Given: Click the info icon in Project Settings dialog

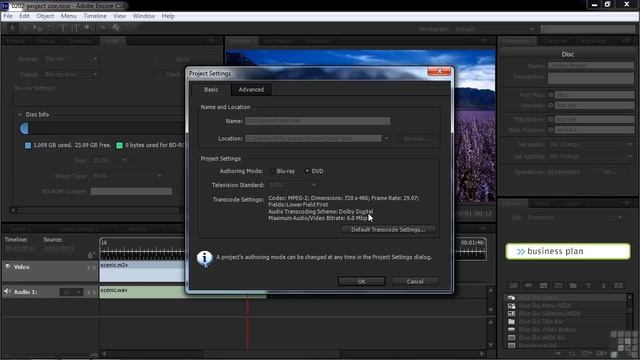Looking at the screenshot, I should click(x=204, y=258).
